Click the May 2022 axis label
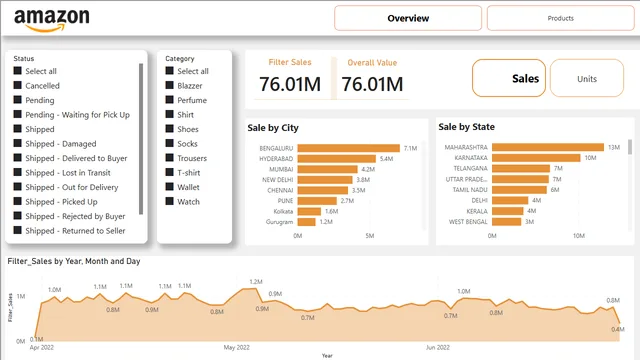Viewport: 640px width, 360px height. pos(236,347)
